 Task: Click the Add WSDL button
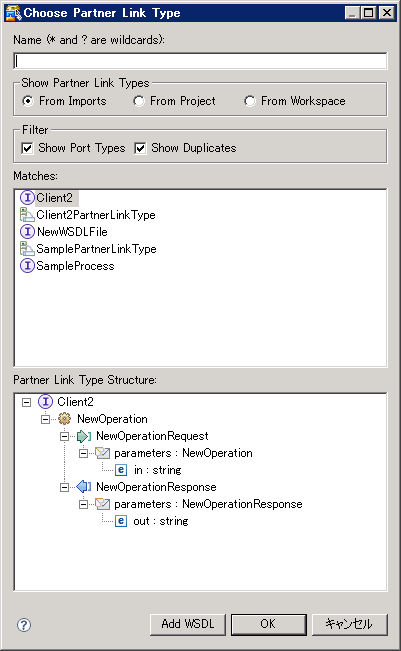tap(188, 624)
